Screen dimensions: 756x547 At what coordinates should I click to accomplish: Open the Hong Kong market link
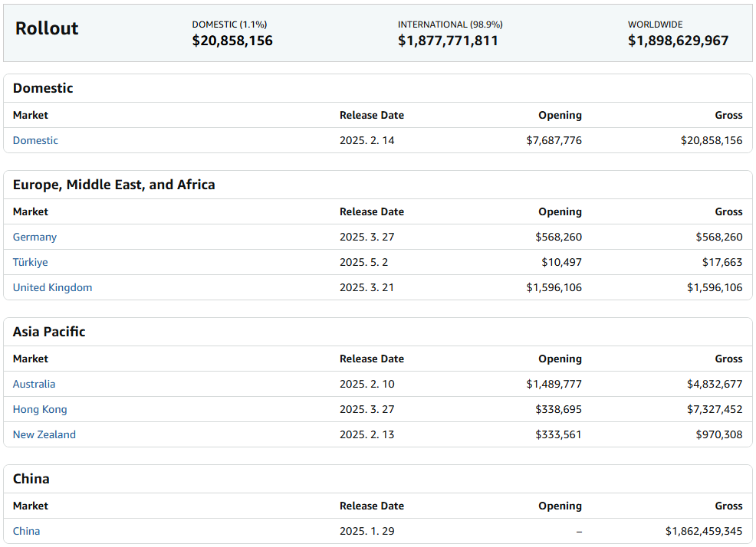coord(40,409)
